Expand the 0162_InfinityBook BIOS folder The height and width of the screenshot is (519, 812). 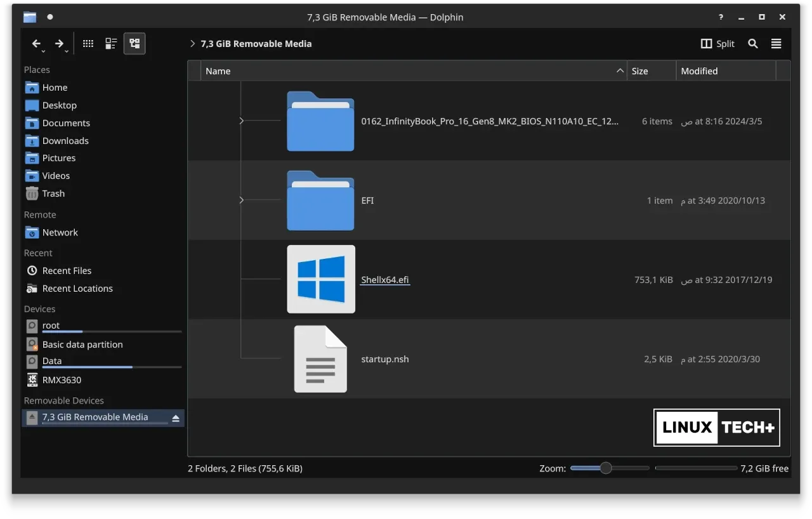point(241,121)
